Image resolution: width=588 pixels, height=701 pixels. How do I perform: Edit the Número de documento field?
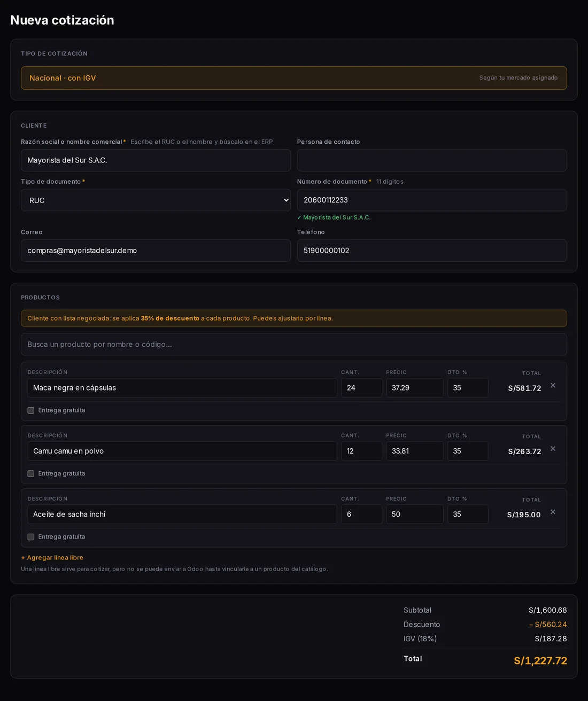point(432,200)
